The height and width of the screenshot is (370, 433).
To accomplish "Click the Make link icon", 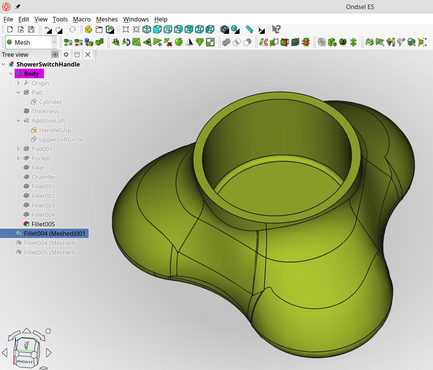I will click(x=110, y=30).
